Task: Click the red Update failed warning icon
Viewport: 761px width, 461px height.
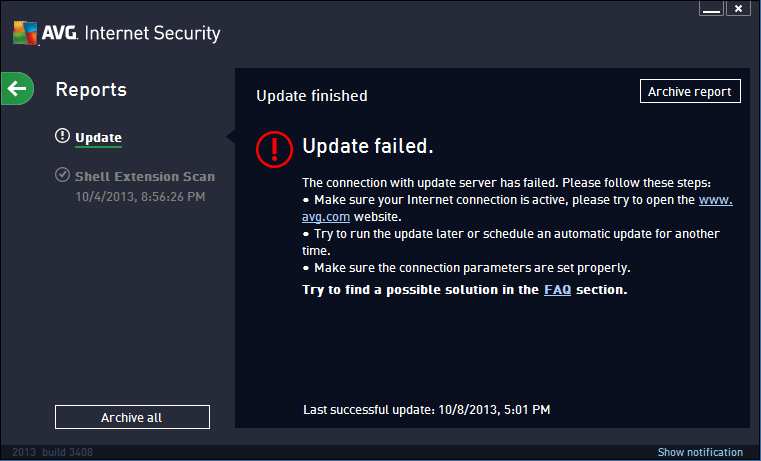Action: coord(274,149)
